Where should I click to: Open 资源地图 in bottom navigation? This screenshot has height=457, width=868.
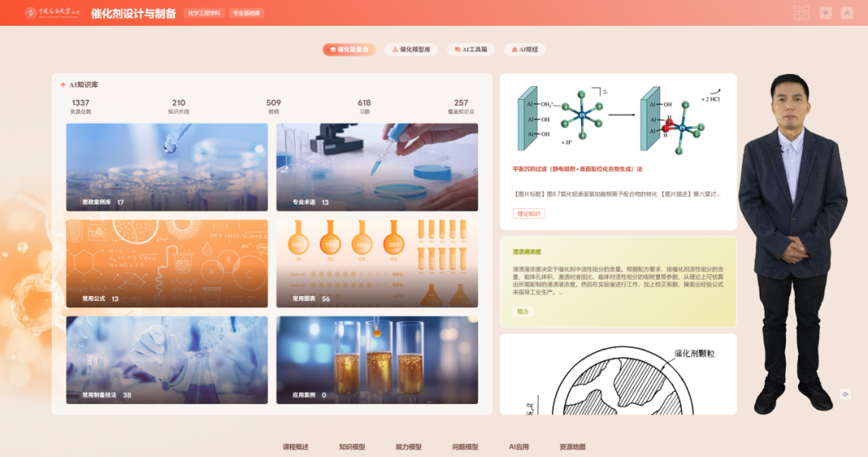click(x=572, y=447)
